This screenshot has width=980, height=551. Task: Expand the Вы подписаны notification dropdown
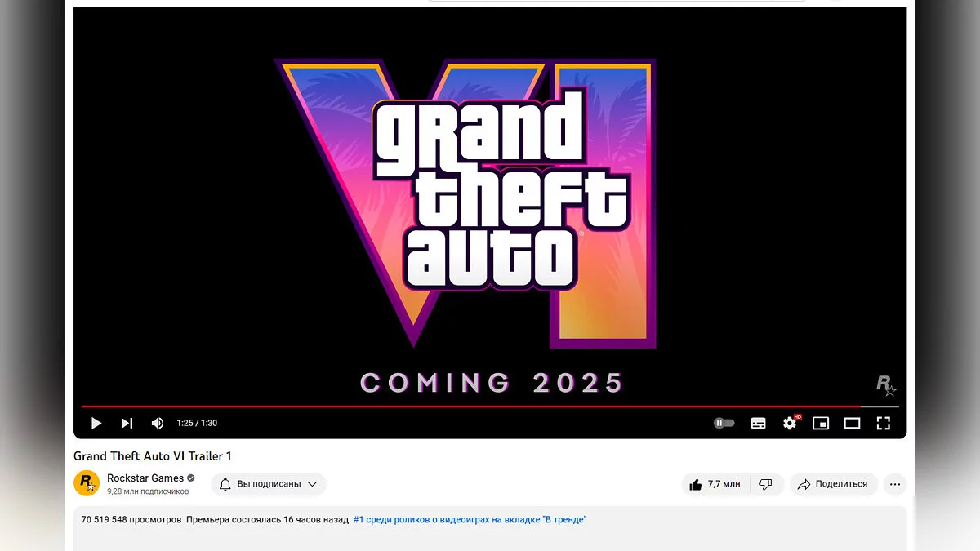coord(269,484)
